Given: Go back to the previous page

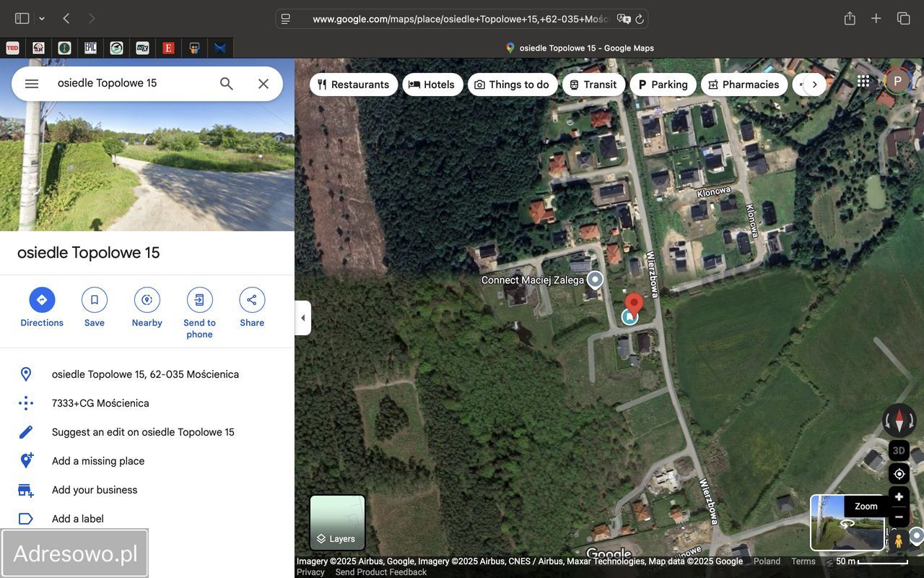Looking at the screenshot, I should click(66, 19).
